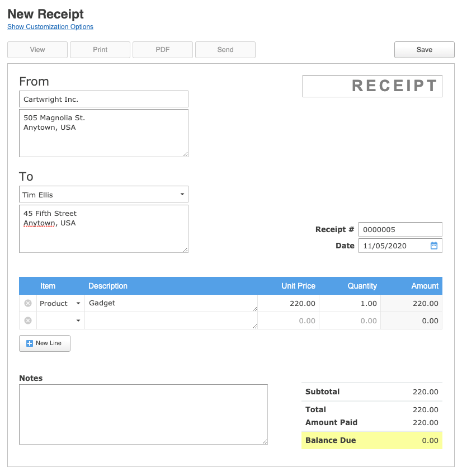Edit the 1.00 quantity field
This screenshot has width=462, height=476.
pyautogui.click(x=350, y=303)
